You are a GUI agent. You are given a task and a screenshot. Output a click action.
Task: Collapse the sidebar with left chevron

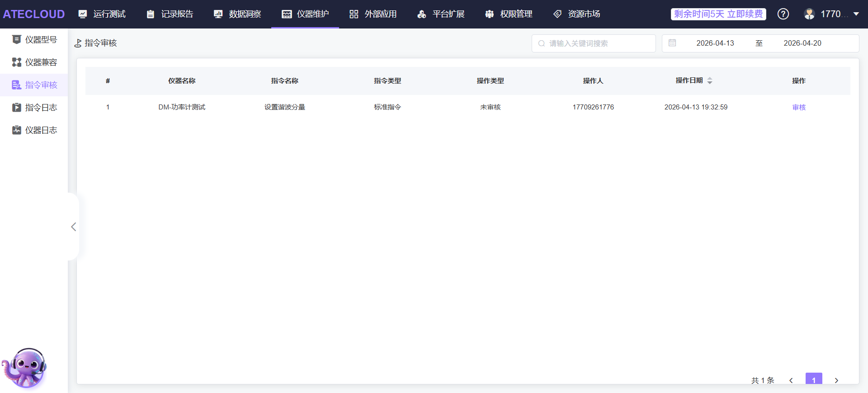pos(73,227)
